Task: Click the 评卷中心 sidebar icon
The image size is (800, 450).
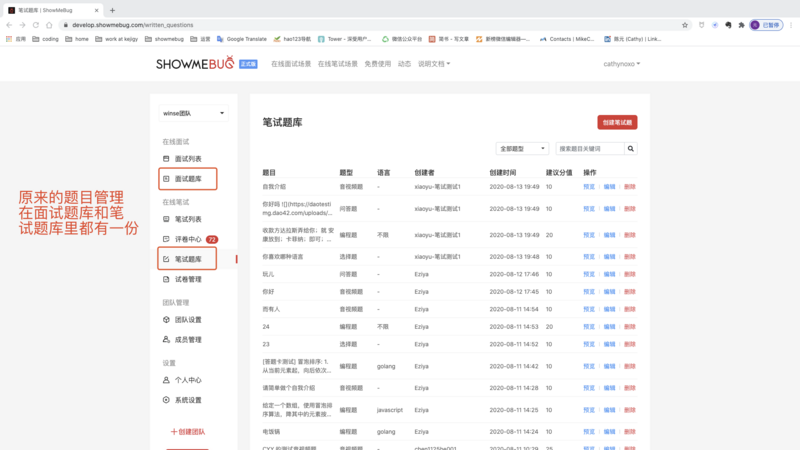Action: 166,239
